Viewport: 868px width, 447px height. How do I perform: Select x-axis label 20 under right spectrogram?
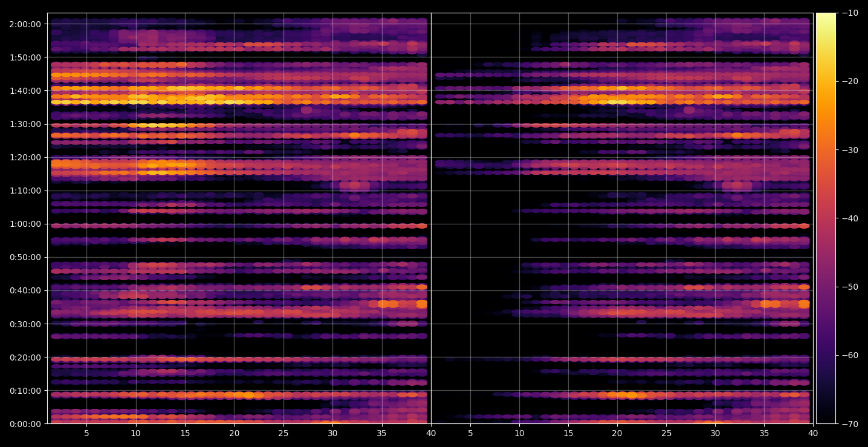pyautogui.click(x=617, y=433)
